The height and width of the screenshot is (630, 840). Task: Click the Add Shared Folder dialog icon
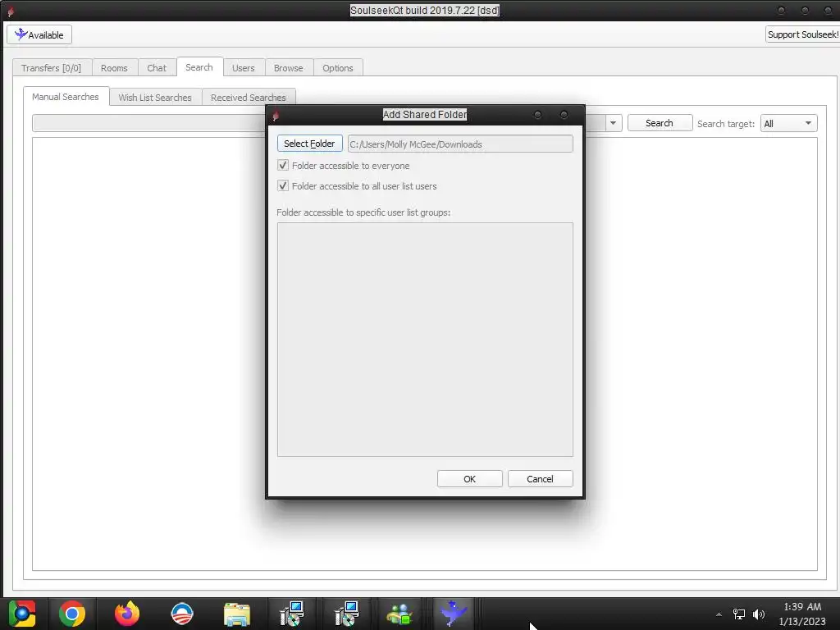[x=276, y=115]
